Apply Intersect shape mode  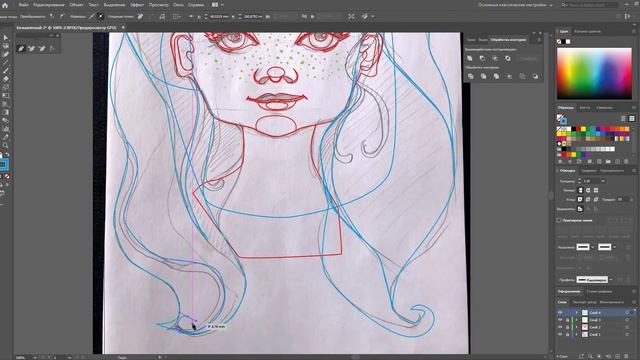click(495, 58)
